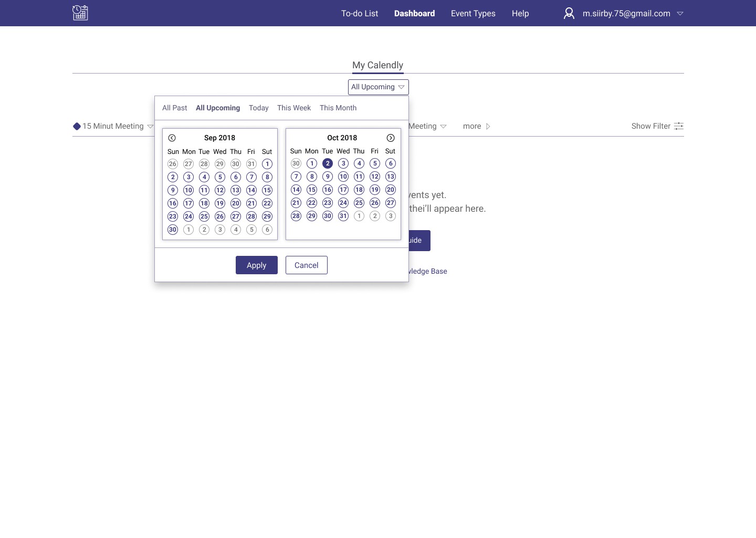Click the blue diamond before 15 Minut Meeting
Screen dimensions: 756x538
77,126
